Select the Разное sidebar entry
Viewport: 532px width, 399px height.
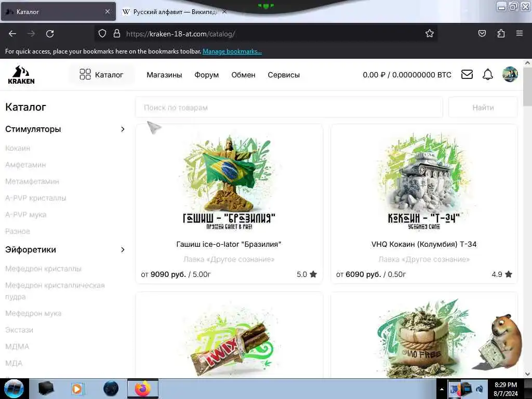click(x=18, y=231)
